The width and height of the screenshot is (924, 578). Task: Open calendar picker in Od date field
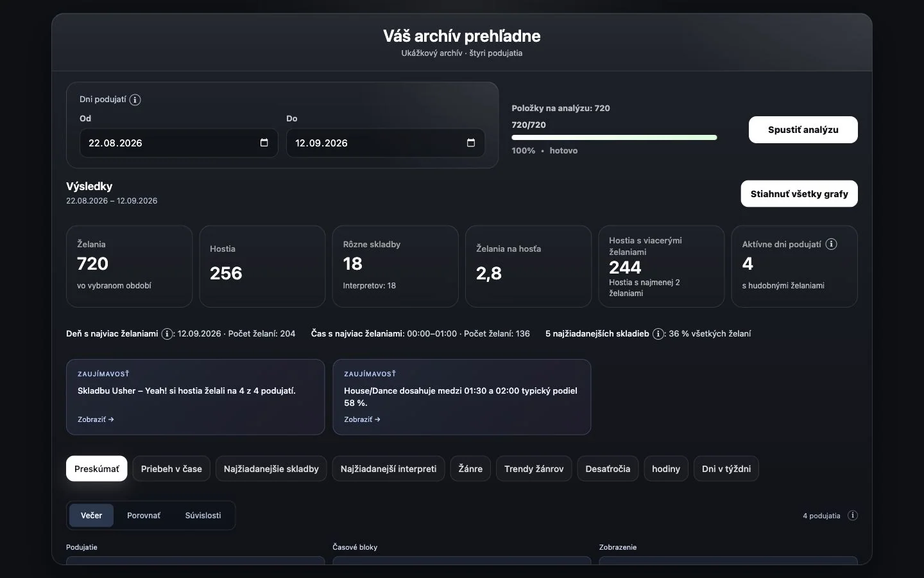(x=264, y=143)
